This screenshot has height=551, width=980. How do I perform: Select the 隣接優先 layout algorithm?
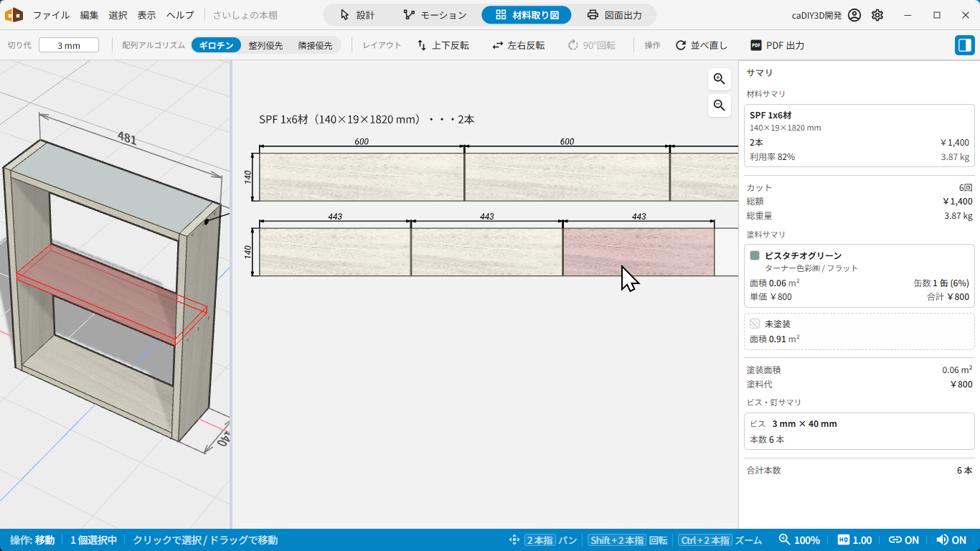[x=315, y=45]
